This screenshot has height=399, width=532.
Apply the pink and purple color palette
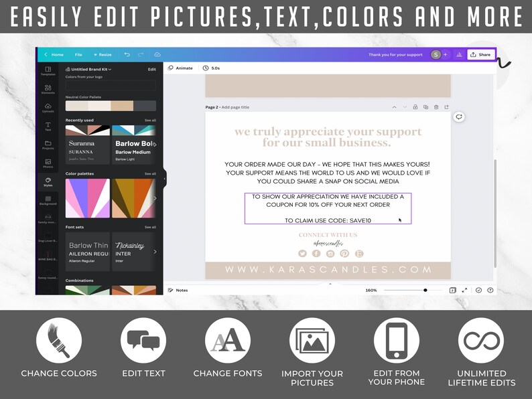(88, 198)
